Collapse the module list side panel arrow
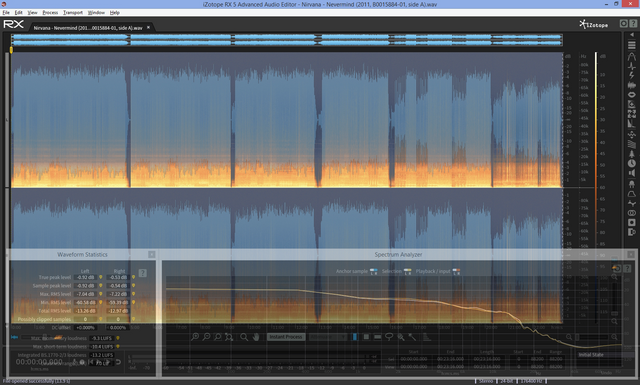 pos(631,36)
